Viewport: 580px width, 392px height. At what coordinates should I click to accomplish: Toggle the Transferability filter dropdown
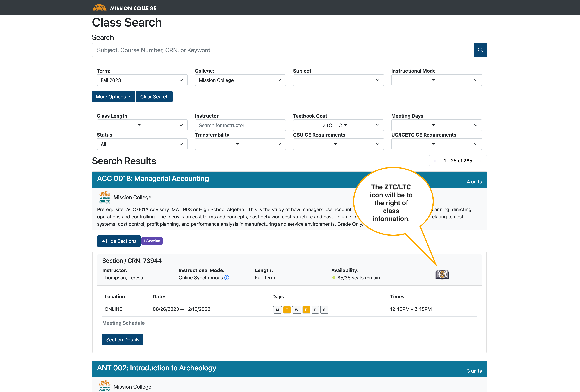[x=240, y=144]
